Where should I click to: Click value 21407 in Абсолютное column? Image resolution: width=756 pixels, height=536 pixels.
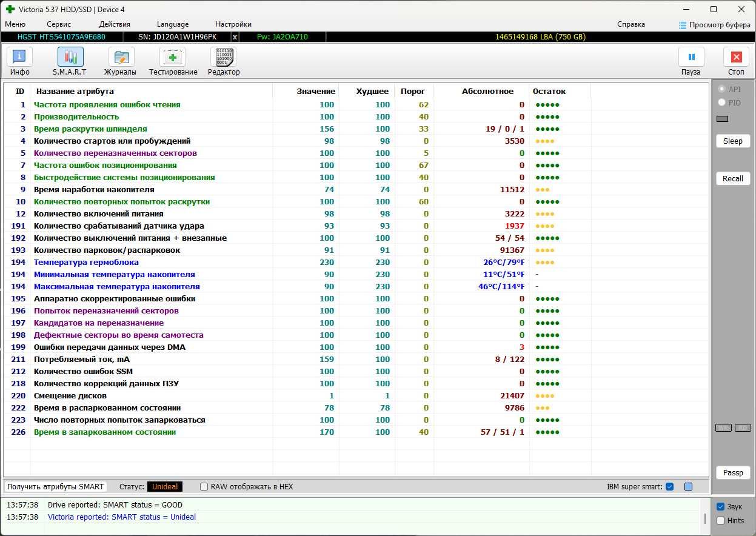(512, 395)
